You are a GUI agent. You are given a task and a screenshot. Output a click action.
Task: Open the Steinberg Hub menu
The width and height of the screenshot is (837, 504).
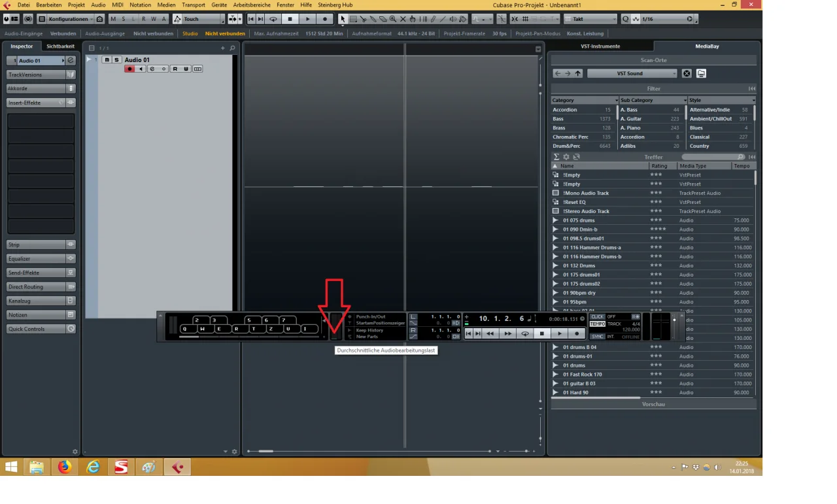pyautogui.click(x=335, y=5)
